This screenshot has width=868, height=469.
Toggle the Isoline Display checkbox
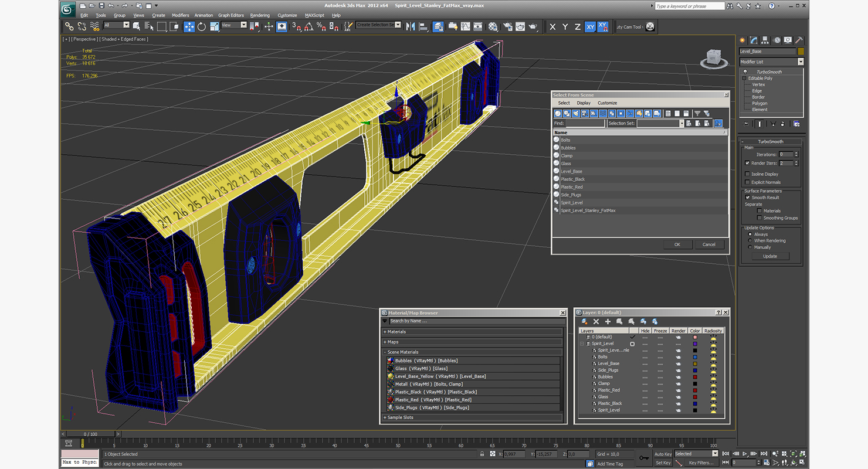click(747, 174)
